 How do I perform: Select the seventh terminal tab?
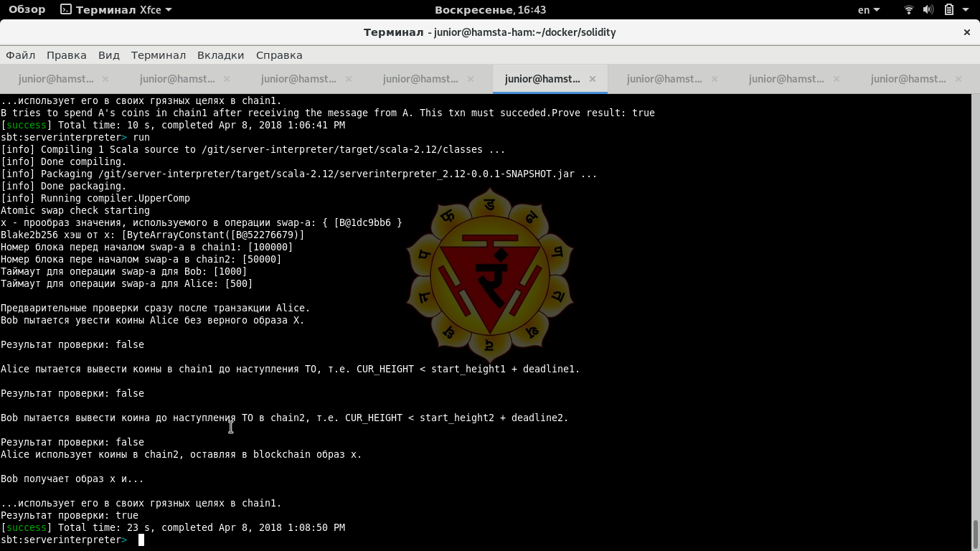point(787,79)
